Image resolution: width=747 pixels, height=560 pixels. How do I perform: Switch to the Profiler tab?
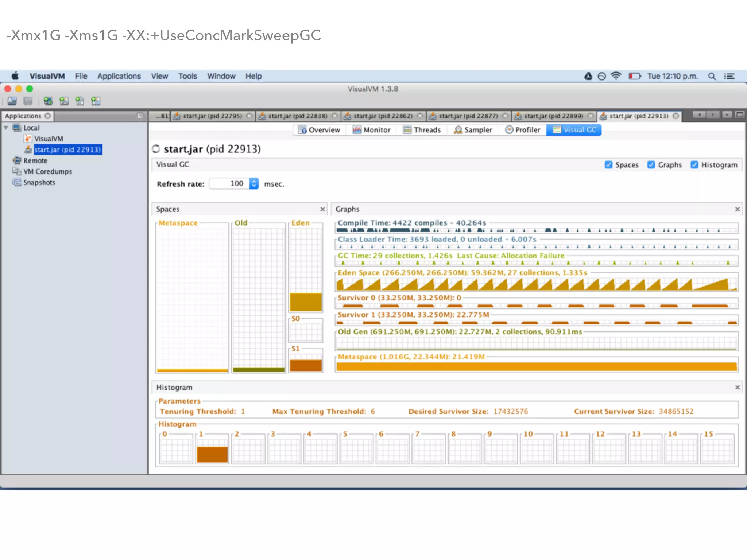(523, 130)
